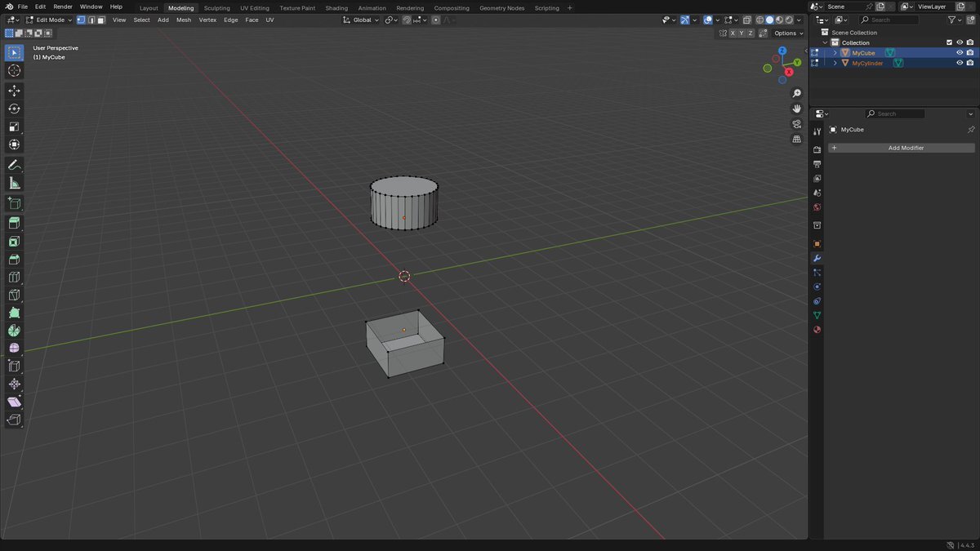
Task: Select the Poly Build tool
Action: pyautogui.click(x=14, y=313)
